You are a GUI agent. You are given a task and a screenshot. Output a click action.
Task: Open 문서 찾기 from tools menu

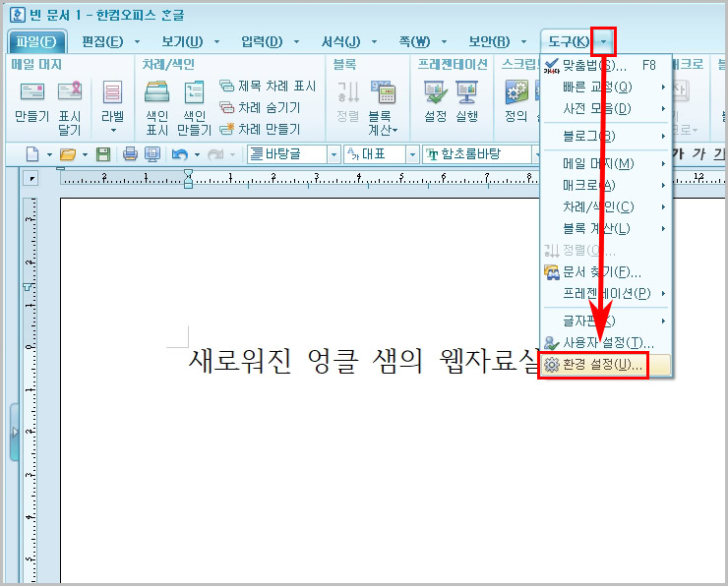pos(606,272)
